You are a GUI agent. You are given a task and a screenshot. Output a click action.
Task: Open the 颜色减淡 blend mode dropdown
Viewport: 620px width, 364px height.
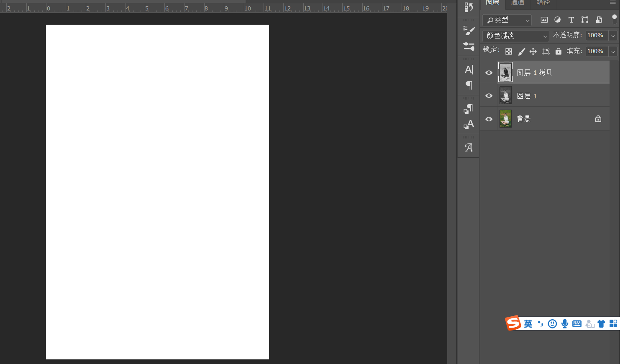pos(515,36)
